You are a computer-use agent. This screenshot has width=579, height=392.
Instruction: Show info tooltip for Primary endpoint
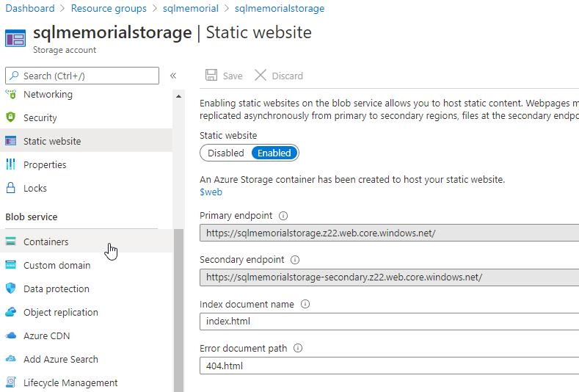283,216
